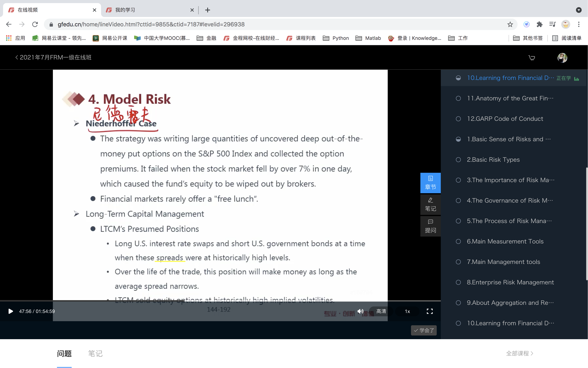
Task: Open 全部课程 link
Action: pyautogui.click(x=519, y=353)
